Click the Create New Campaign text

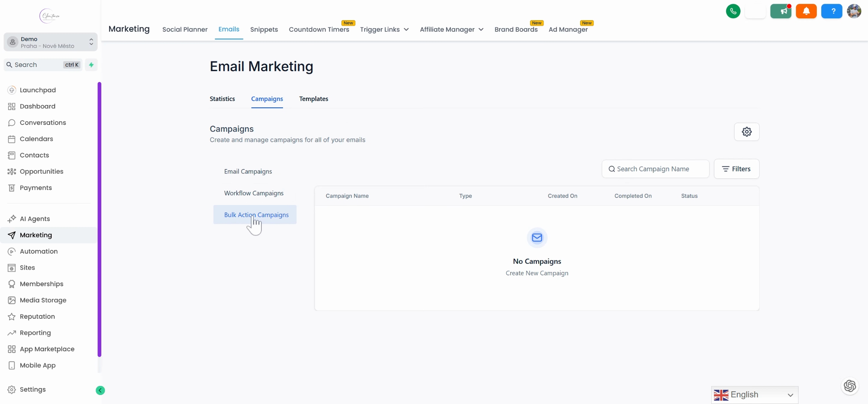click(x=537, y=273)
